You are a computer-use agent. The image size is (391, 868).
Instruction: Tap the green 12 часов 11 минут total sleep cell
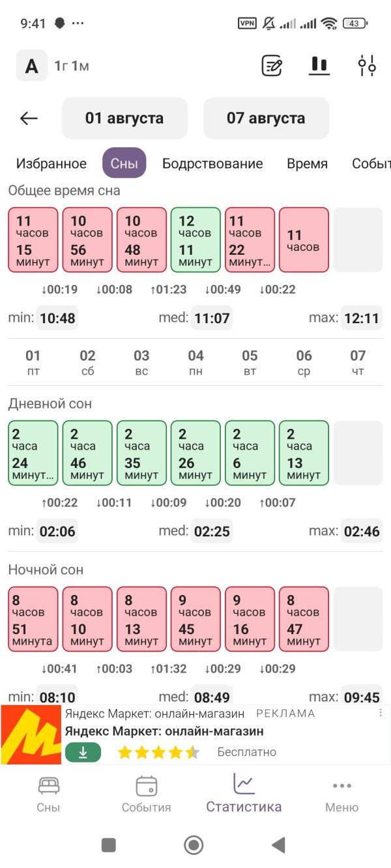(x=195, y=240)
